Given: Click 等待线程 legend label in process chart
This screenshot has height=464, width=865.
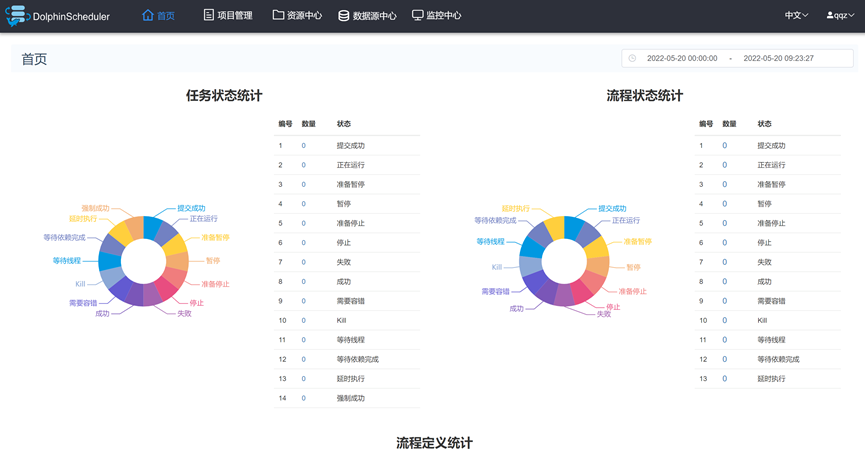Looking at the screenshot, I should 490,242.
